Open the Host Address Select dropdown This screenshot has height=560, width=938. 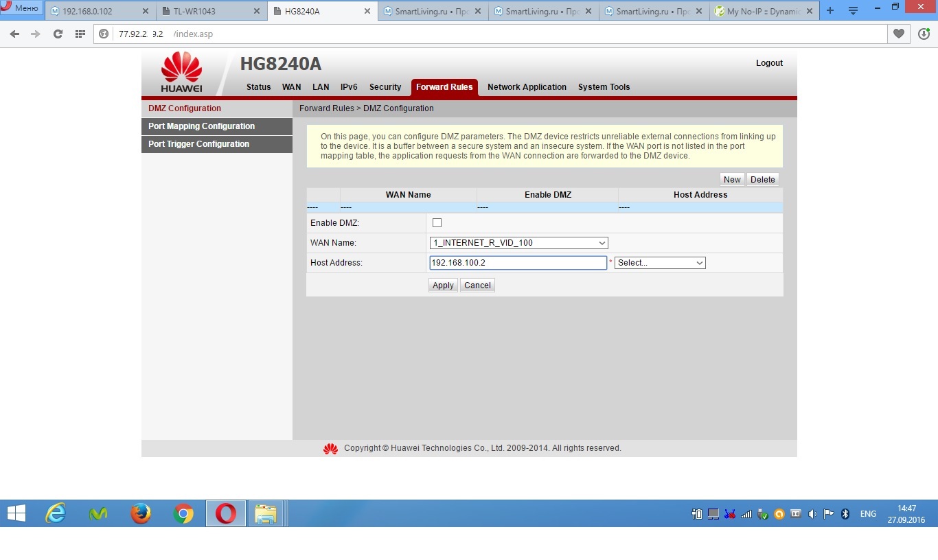point(660,263)
